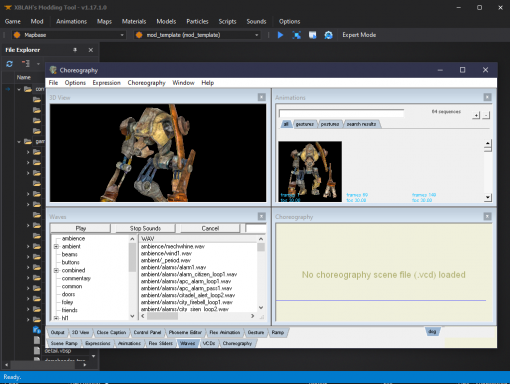510x384 pixels.
Task: Select the VCDs tab
Action: click(x=209, y=343)
